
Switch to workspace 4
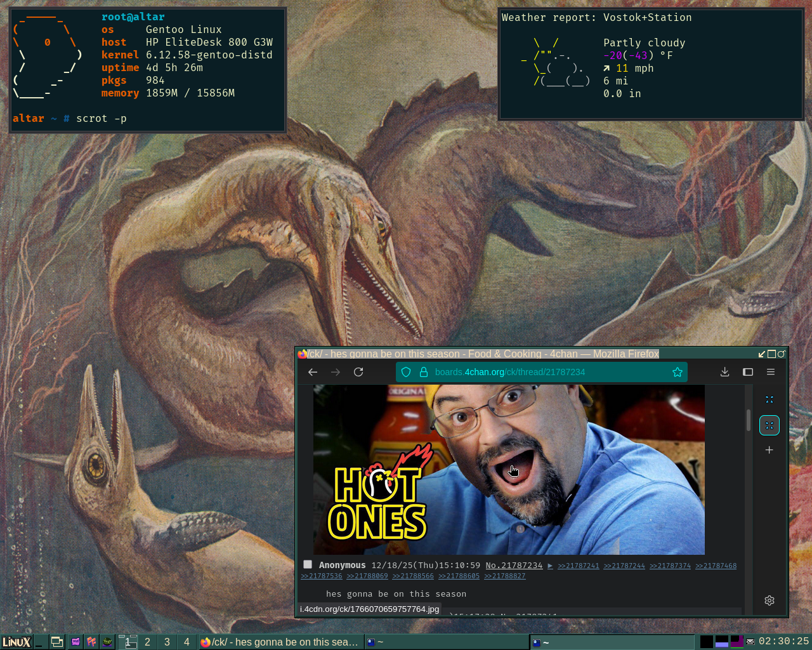pyautogui.click(x=187, y=642)
